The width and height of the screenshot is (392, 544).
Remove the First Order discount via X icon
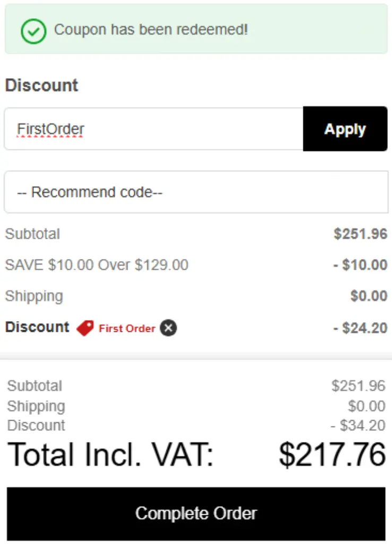click(167, 329)
